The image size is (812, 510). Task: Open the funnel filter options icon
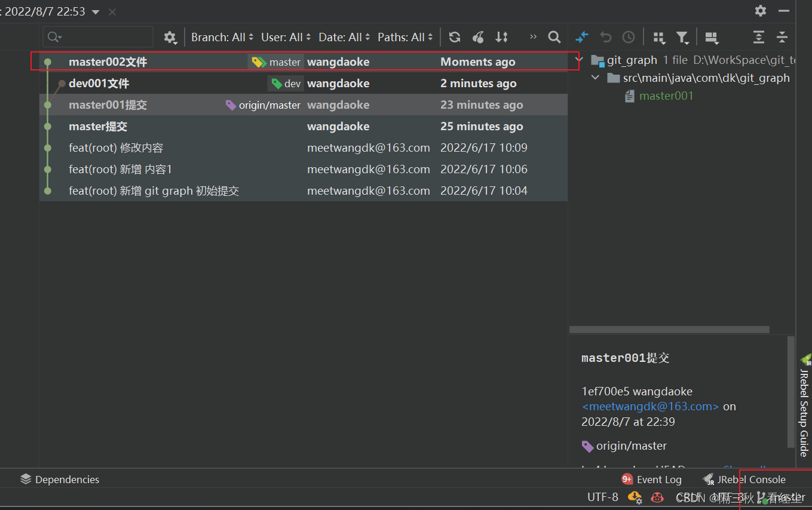tap(682, 37)
